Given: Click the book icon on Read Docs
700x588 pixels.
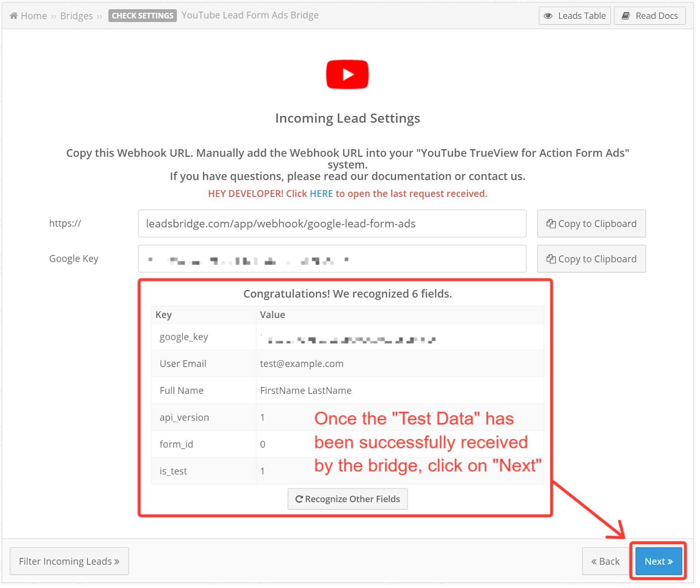Looking at the screenshot, I should point(626,16).
